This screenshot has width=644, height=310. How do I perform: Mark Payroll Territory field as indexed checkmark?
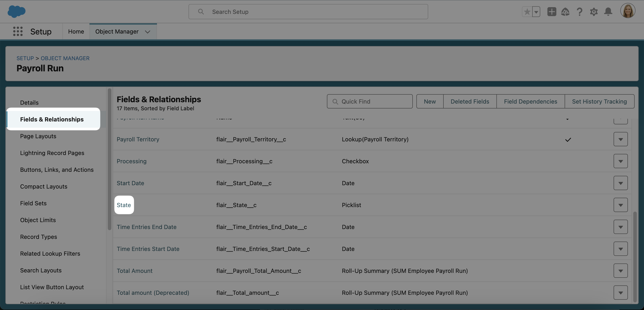point(568,140)
